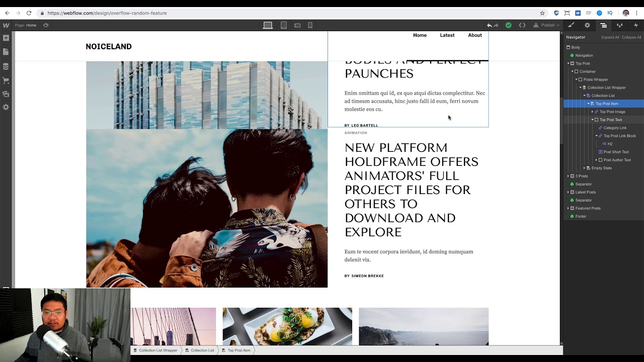Open the CMS Collections panel
This screenshot has height=362, width=644.
[6, 66]
